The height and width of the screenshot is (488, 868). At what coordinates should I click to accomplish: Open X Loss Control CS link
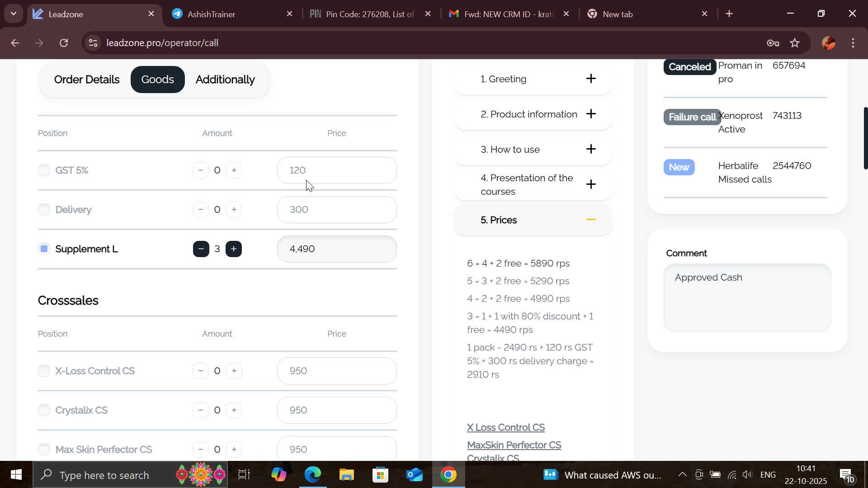coord(505,427)
